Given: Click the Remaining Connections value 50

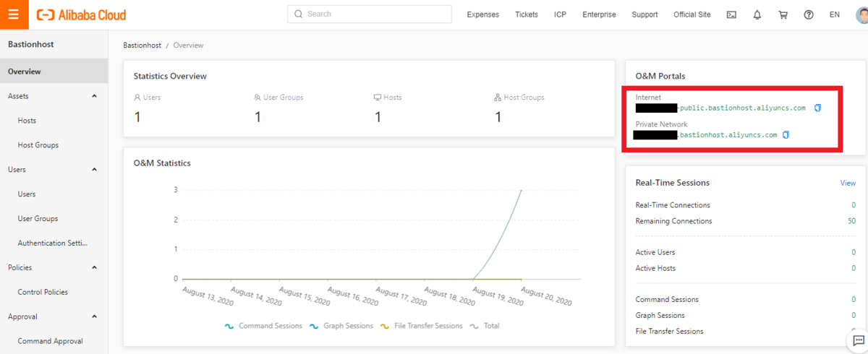Looking at the screenshot, I should coord(852,221).
